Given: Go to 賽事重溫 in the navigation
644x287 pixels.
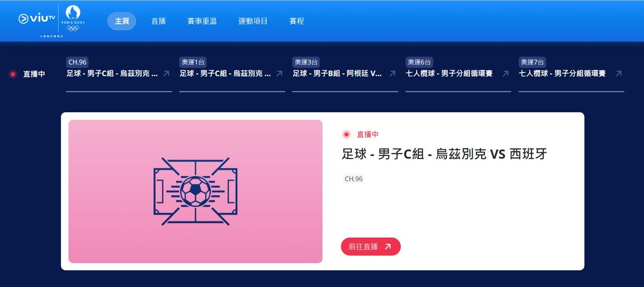Looking at the screenshot, I should click(202, 21).
